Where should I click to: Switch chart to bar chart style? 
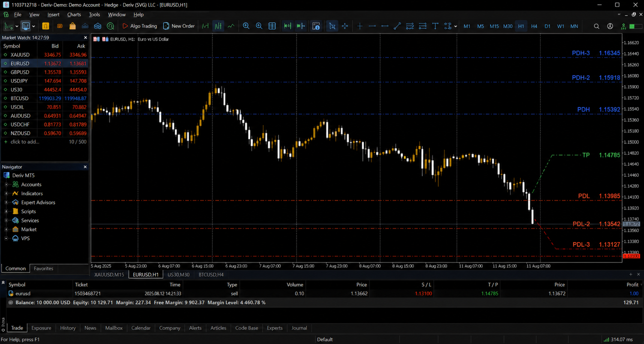click(205, 26)
